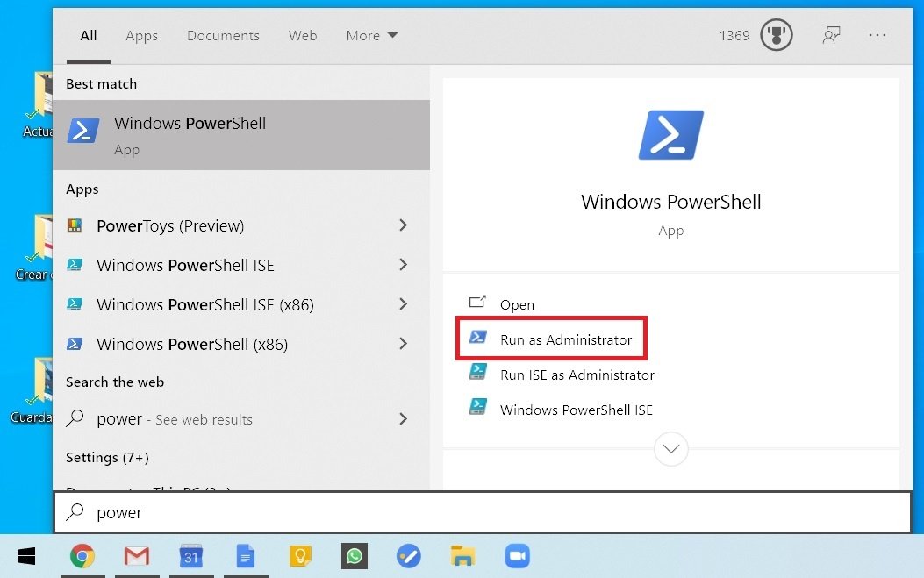Open Gmail from the taskbar
The width and height of the screenshot is (924, 578).
click(x=137, y=556)
